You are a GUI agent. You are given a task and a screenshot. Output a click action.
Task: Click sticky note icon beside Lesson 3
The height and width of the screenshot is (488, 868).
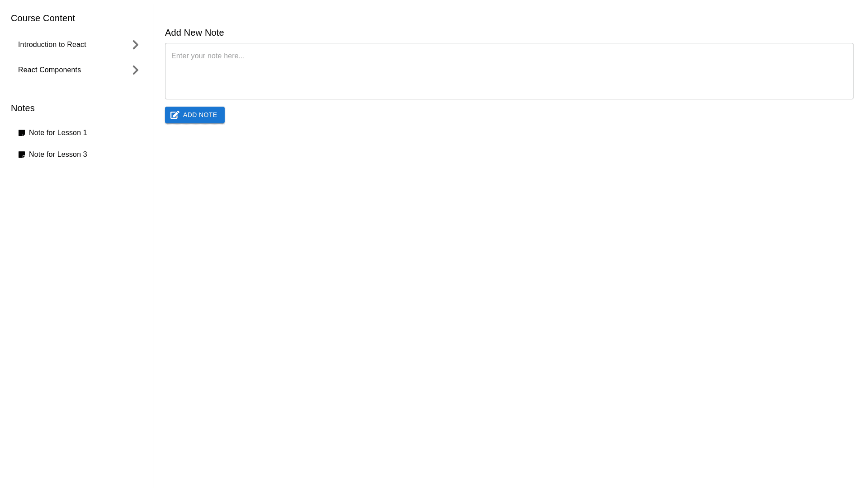click(x=22, y=155)
